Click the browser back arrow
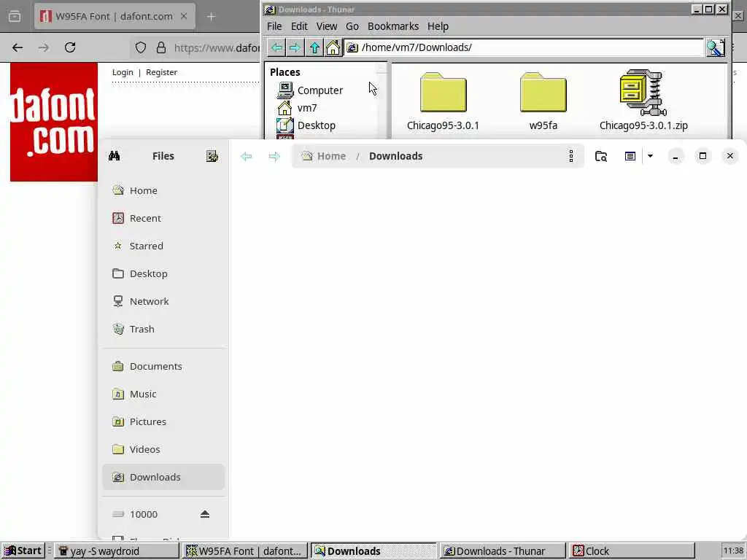This screenshot has width=747, height=560. [x=18, y=47]
